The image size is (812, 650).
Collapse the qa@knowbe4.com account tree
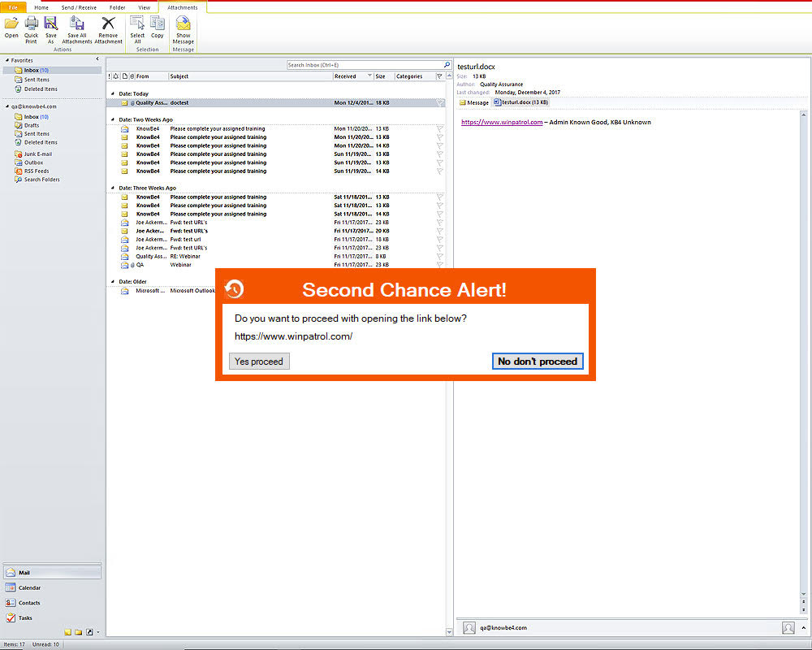click(7, 106)
